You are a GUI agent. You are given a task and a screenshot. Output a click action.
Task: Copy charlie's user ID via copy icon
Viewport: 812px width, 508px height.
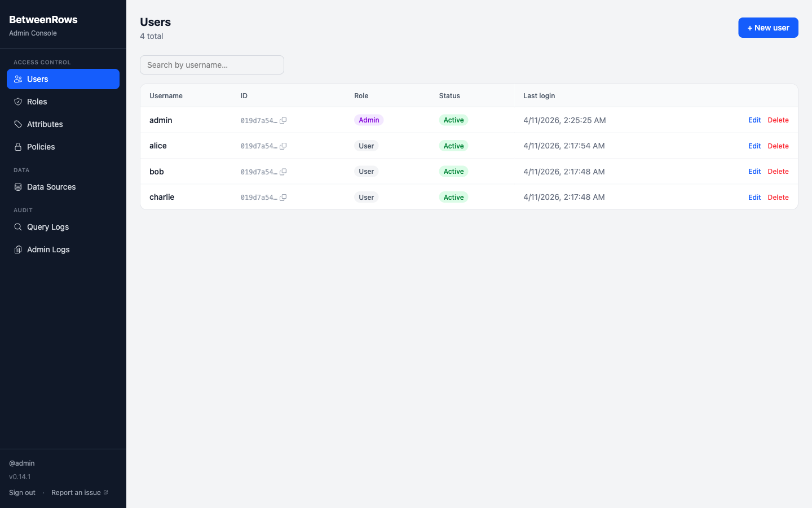pos(283,198)
